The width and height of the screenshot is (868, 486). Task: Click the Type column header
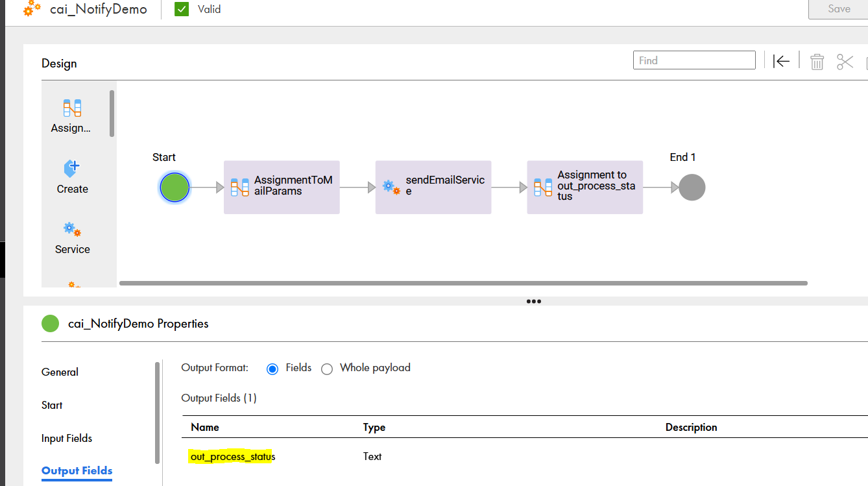coord(374,428)
